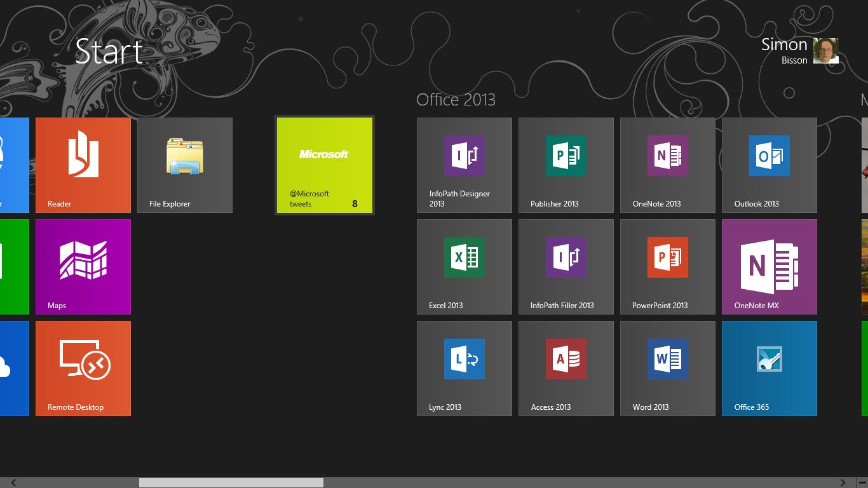
Task: Open Lync 2013
Action: (464, 369)
